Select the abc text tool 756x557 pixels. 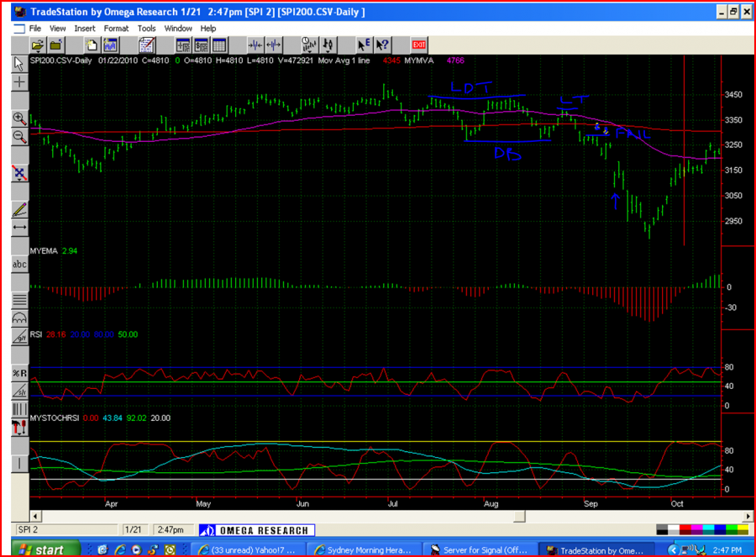[x=19, y=265]
